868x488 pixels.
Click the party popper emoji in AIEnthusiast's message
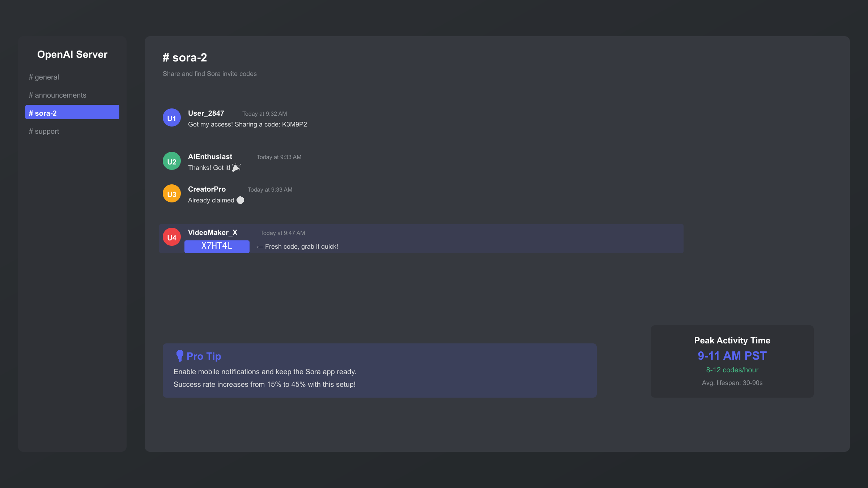click(x=236, y=167)
